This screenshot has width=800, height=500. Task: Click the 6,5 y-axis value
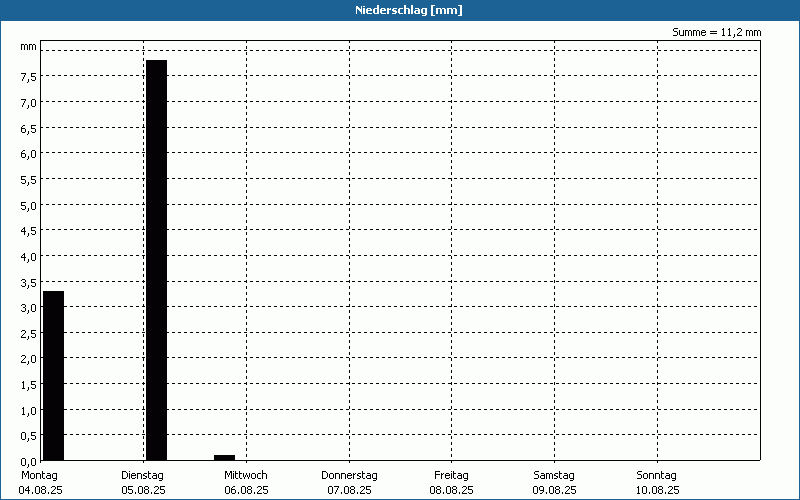point(29,128)
